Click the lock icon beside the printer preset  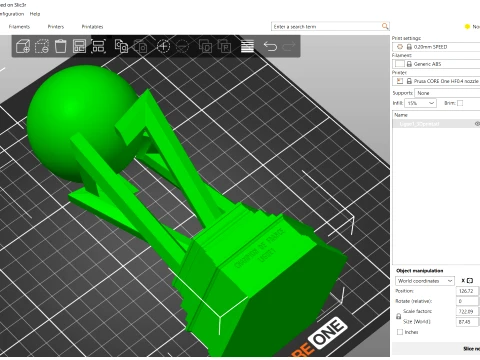coord(409,81)
